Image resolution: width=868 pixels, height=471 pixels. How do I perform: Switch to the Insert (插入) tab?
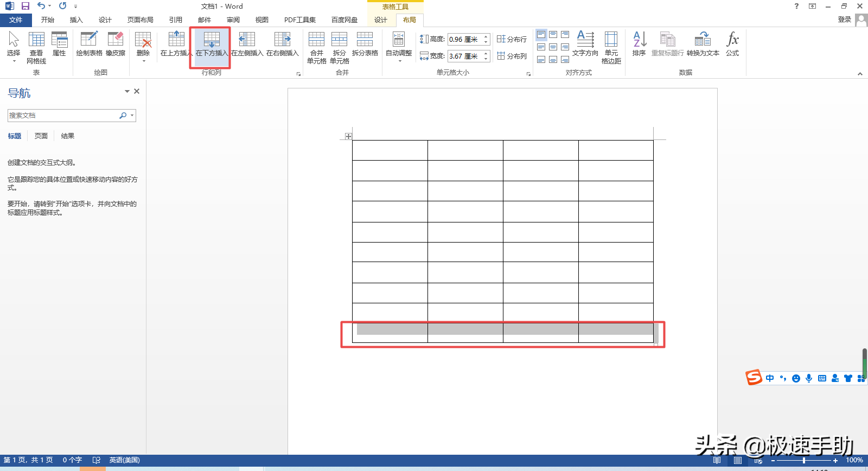(x=76, y=20)
